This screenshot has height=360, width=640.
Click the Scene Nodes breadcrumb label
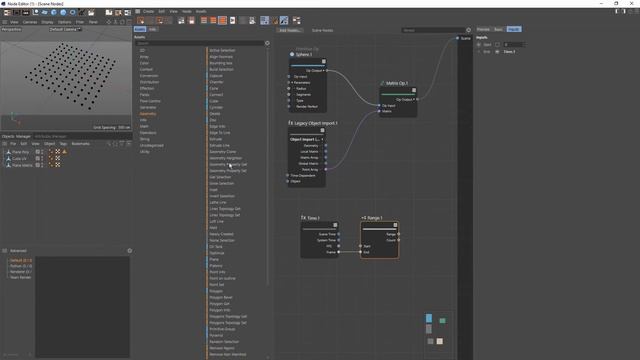pos(322,30)
